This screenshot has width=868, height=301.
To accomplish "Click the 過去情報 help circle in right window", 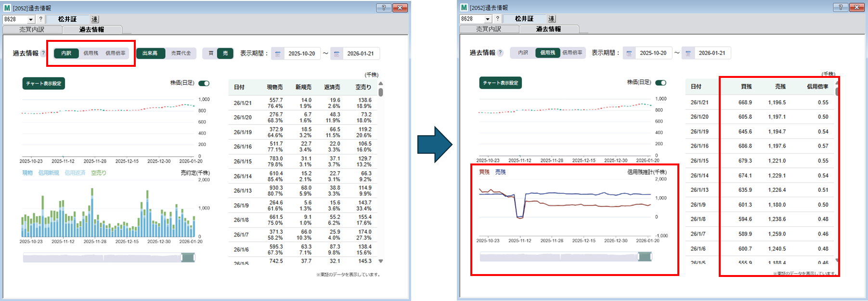I will pyautogui.click(x=500, y=53).
